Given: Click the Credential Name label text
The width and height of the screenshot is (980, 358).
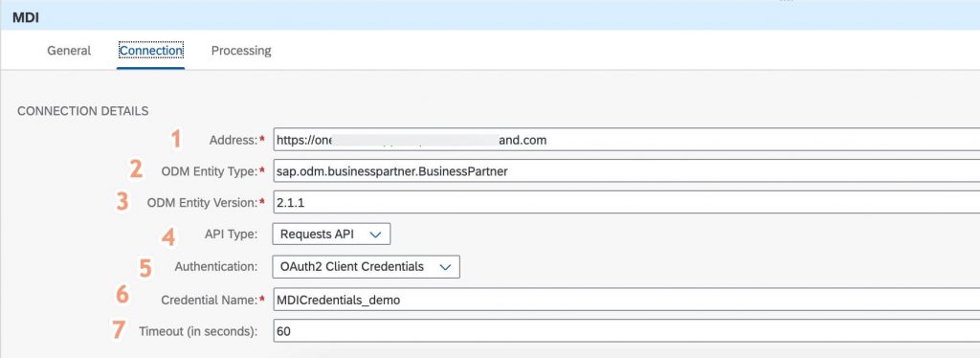Looking at the screenshot, I should pyautogui.click(x=209, y=301).
